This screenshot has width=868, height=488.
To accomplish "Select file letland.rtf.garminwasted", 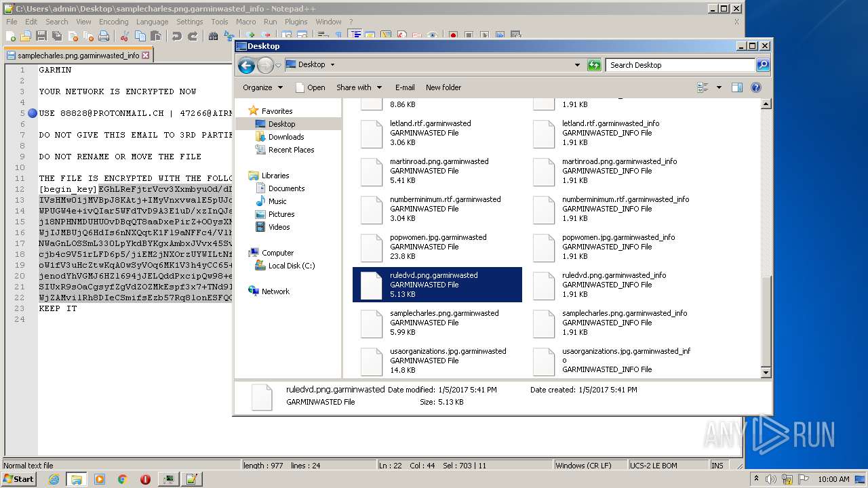I will (437, 133).
